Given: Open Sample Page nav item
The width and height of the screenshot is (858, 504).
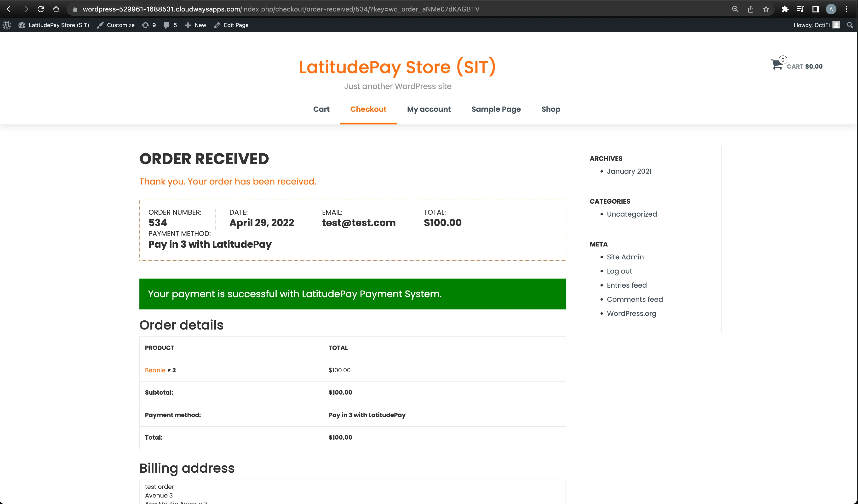Looking at the screenshot, I should 496,109.
